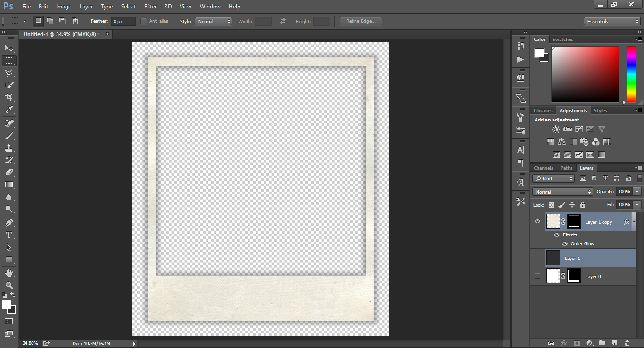Lock all layer attributes
Screen dimensions: 644x348
coord(583,205)
